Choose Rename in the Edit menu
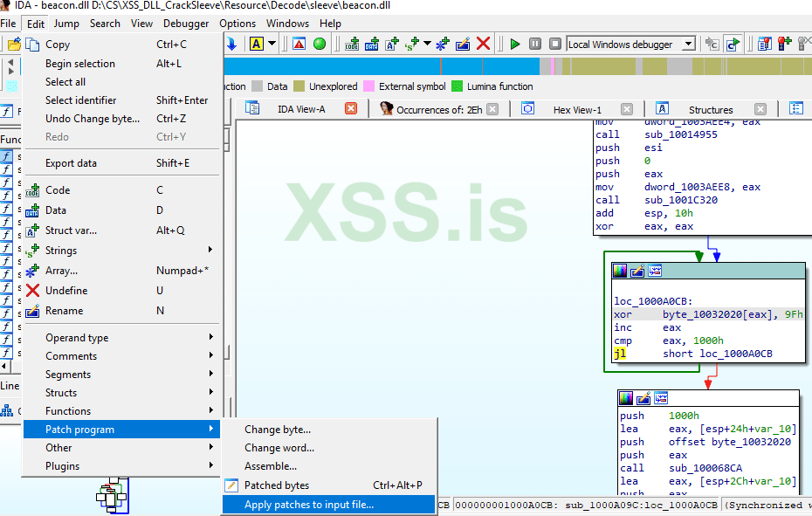The image size is (812, 516). point(121,311)
